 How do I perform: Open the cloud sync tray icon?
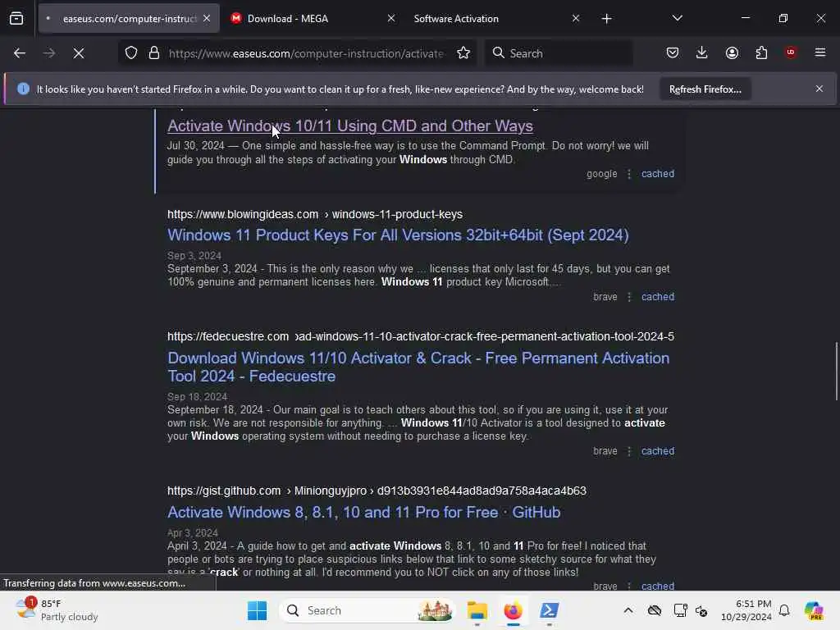point(654,610)
